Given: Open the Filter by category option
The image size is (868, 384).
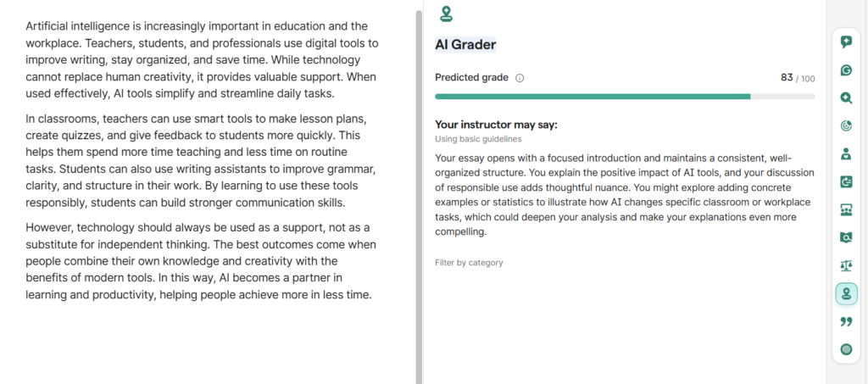Looking at the screenshot, I should (x=469, y=263).
